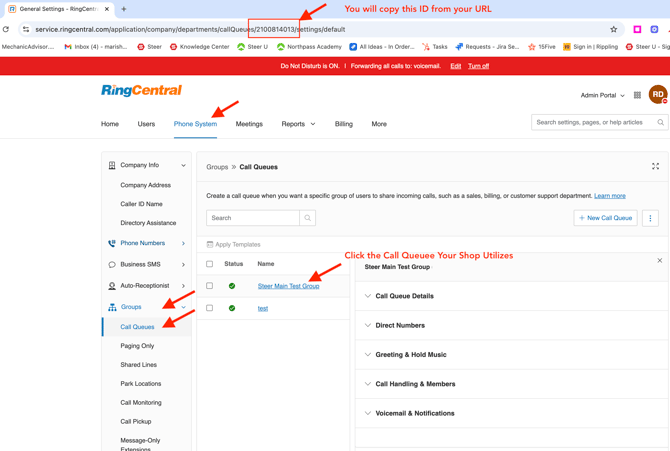The image size is (670, 451).
Task: Click the Groups hierarchy icon
Action: 112,307
